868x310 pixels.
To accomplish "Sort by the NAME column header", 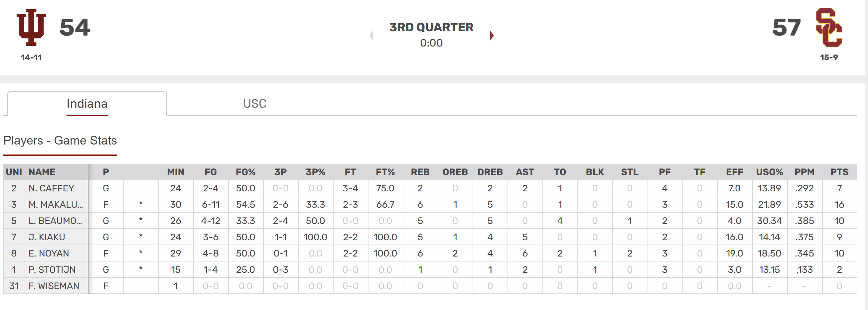I will pos(42,172).
